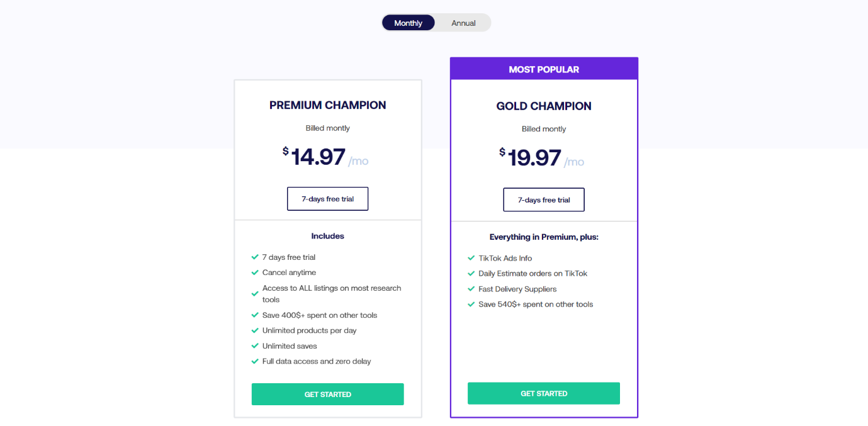
Task: Click checkmark beside '7 days free trial'
Action: 255,257
